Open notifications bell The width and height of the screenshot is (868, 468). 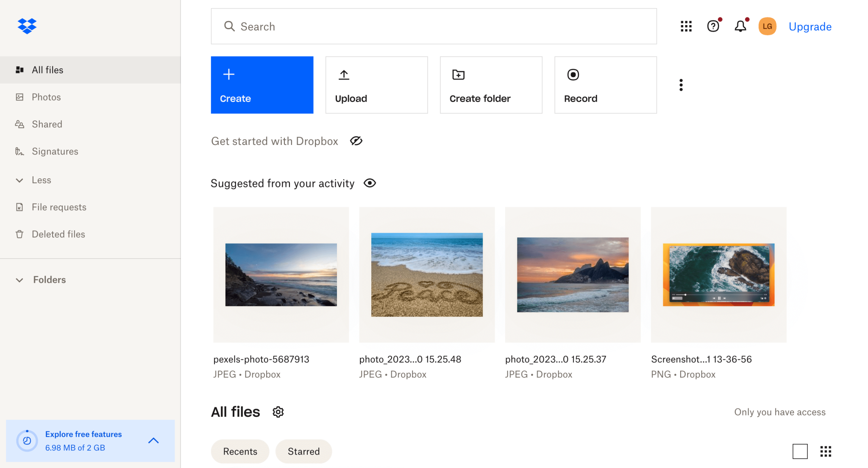(x=740, y=26)
